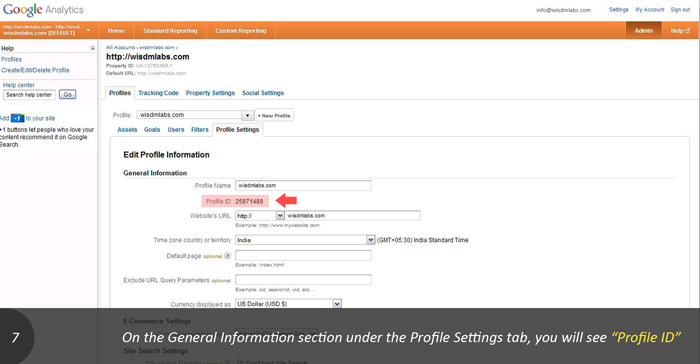This screenshot has height=364, width=700.
Task: Switch to the Profiles tab
Action: (120, 93)
